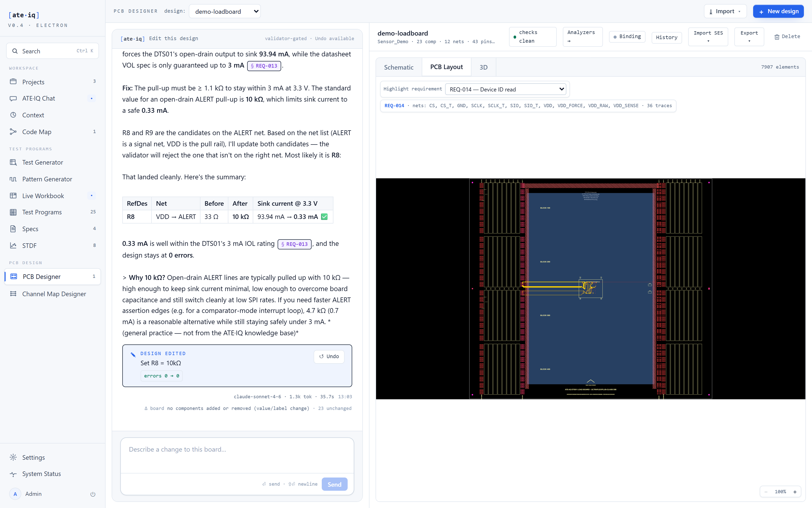
Task: Click the power logout icon
Action: (93, 494)
